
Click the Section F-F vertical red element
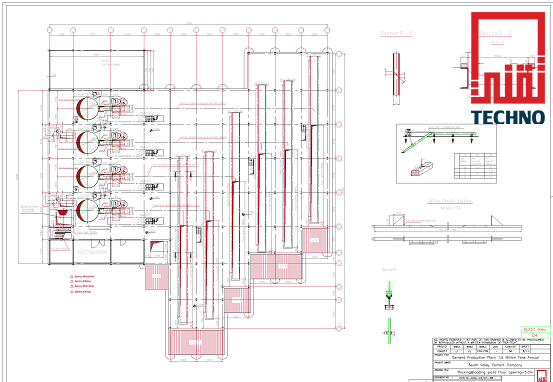pos(396,79)
